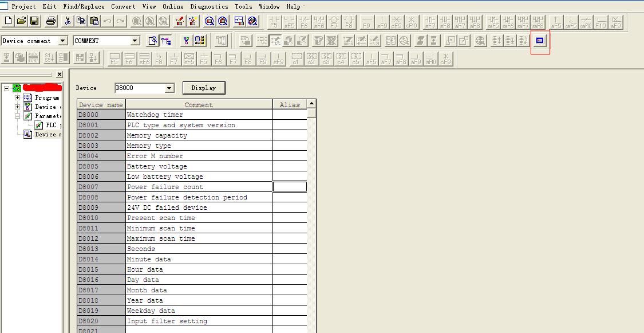
Task: Click the Paste clipboard icon
Action: tap(94, 21)
